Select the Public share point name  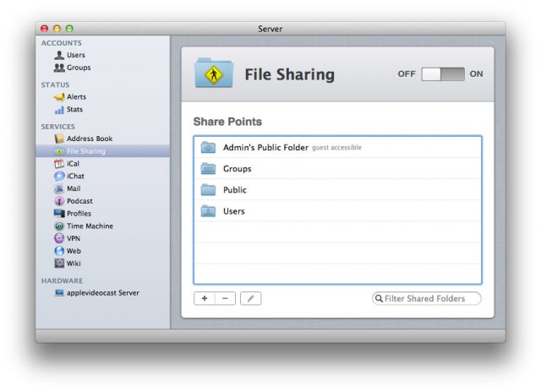(x=235, y=190)
